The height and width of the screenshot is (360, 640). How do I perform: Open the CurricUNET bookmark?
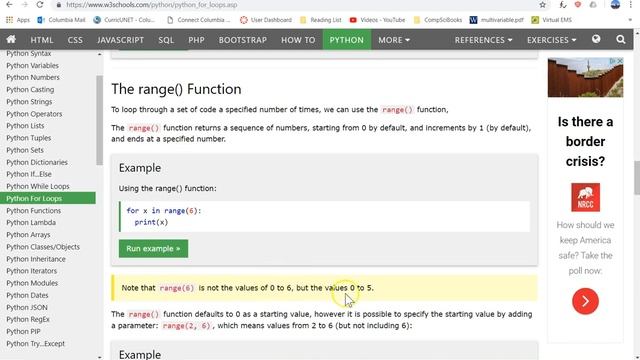(x=124, y=20)
